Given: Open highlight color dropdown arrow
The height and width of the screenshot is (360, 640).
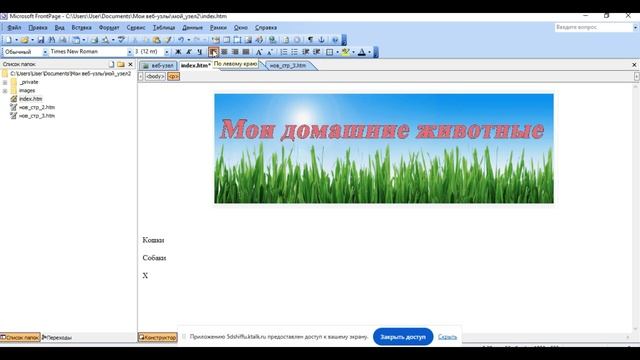Looking at the screenshot, I should coord(353,52).
